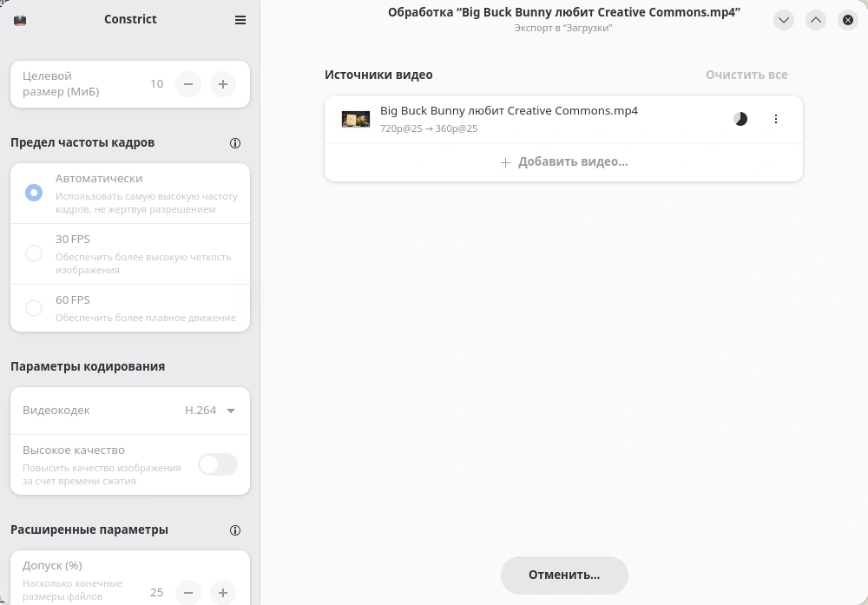Select the Автоматически frame rate option
Screen dimensions: 868x605
point(34,193)
